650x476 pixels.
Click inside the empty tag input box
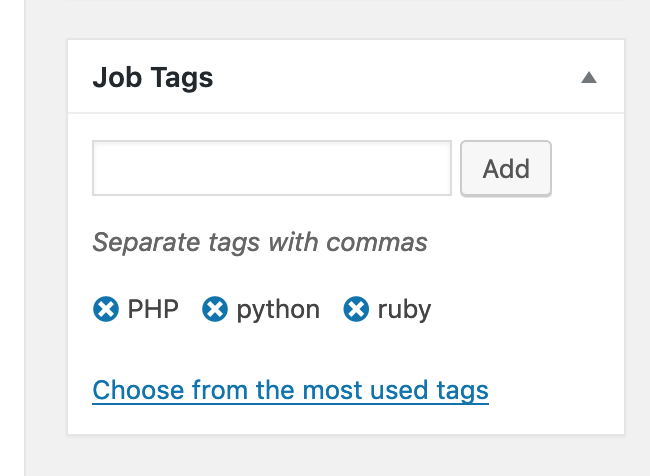click(x=272, y=168)
